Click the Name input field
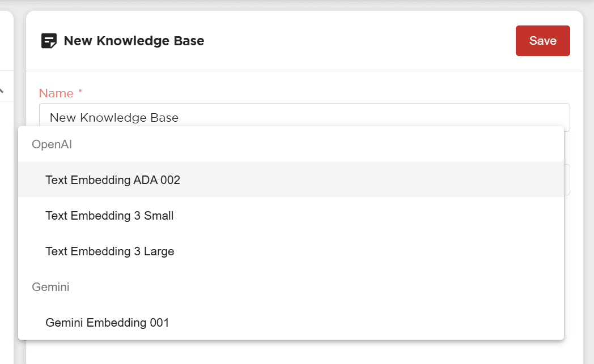Viewport: 594px width, 364px height. pos(304,117)
